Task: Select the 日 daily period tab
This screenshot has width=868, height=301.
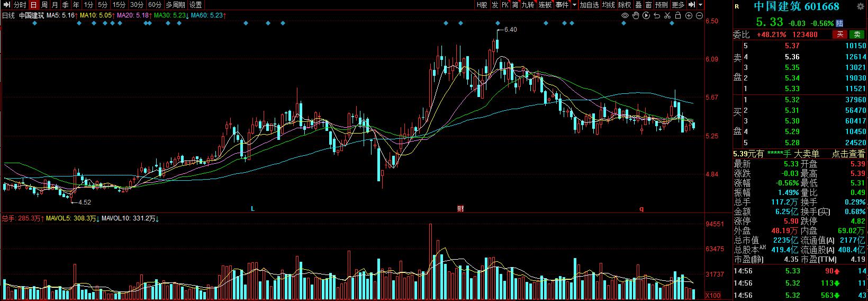Action: point(33,5)
